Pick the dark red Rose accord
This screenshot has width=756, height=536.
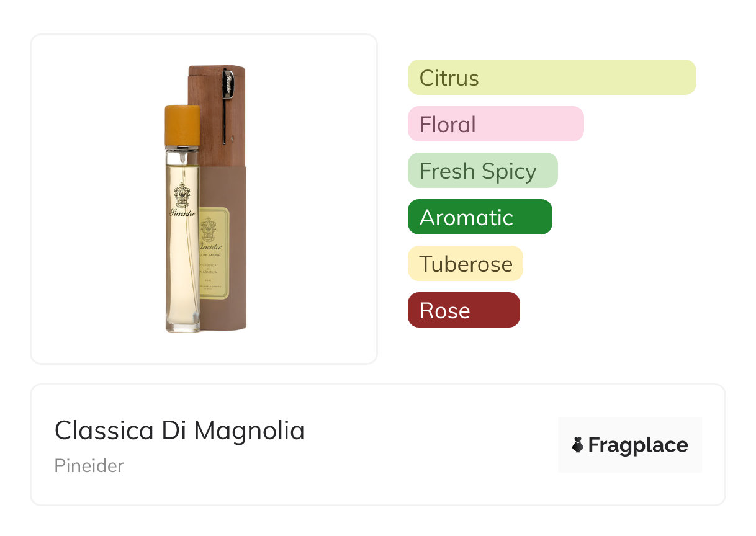click(463, 310)
